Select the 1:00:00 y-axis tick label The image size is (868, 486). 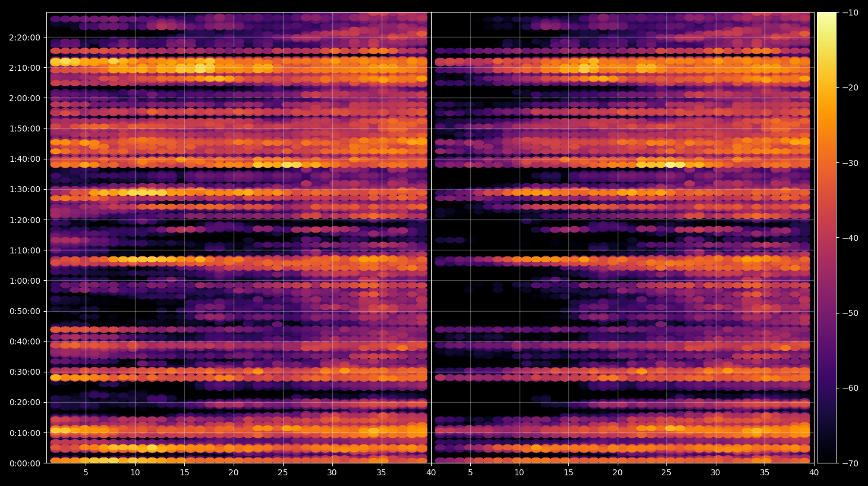click(25, 281)
